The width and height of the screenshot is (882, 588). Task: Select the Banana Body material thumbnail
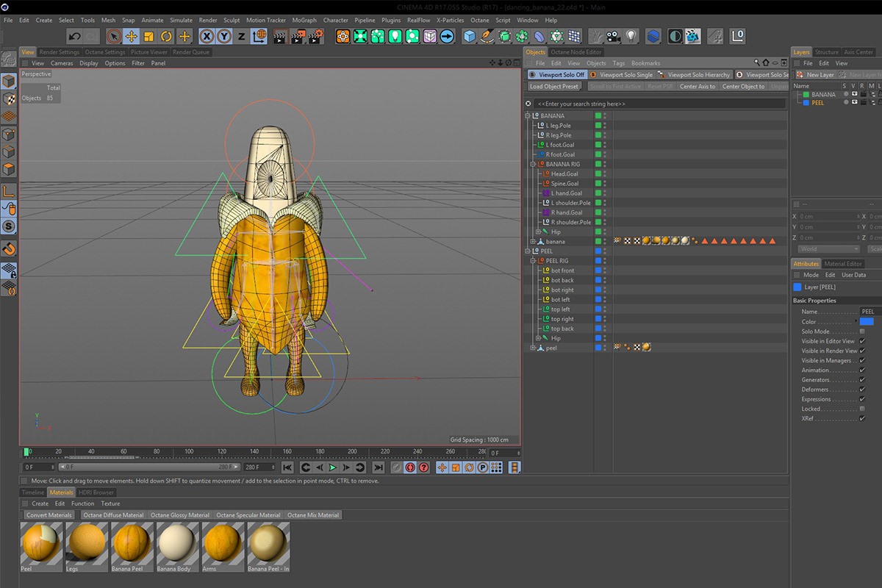178,546
